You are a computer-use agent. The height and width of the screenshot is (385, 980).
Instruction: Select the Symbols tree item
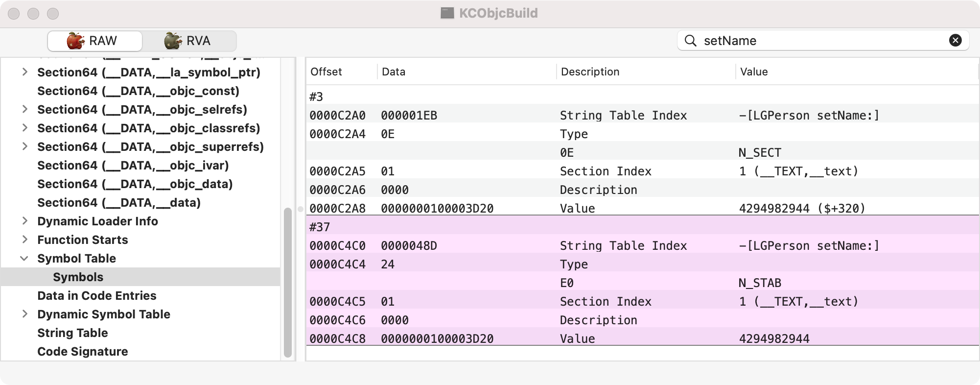click(78, 277)
